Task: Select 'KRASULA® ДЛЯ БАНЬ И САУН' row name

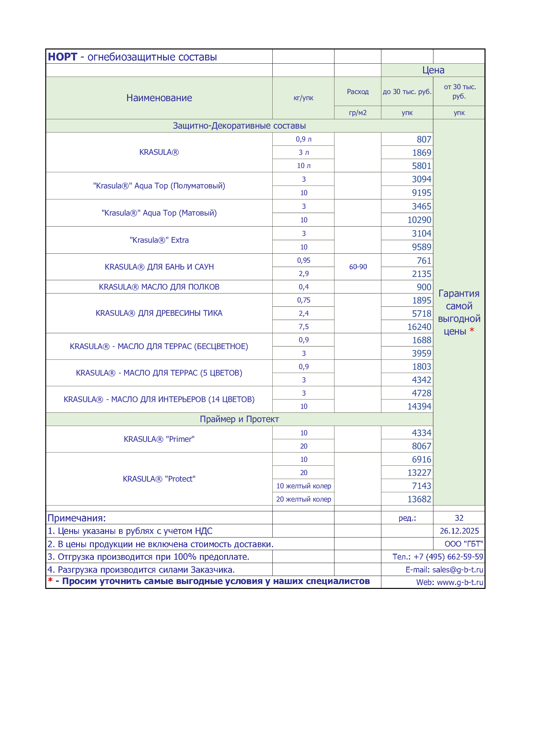Action: (x=159, y=267)
